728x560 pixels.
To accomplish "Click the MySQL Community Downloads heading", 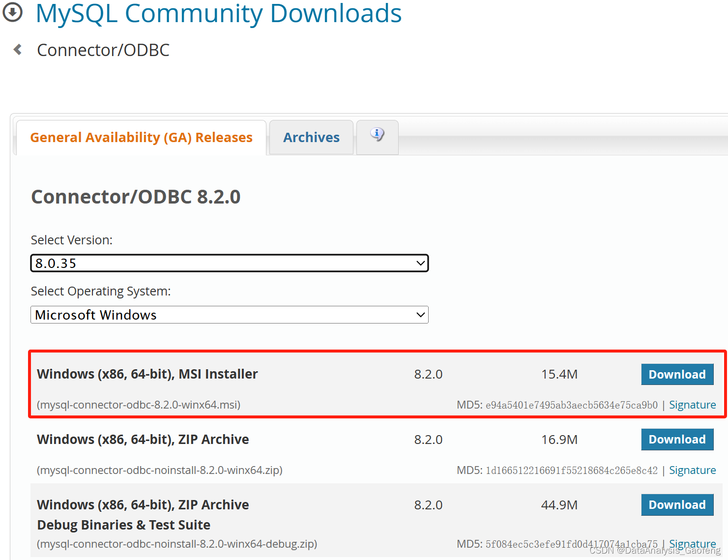I will 218,14.
